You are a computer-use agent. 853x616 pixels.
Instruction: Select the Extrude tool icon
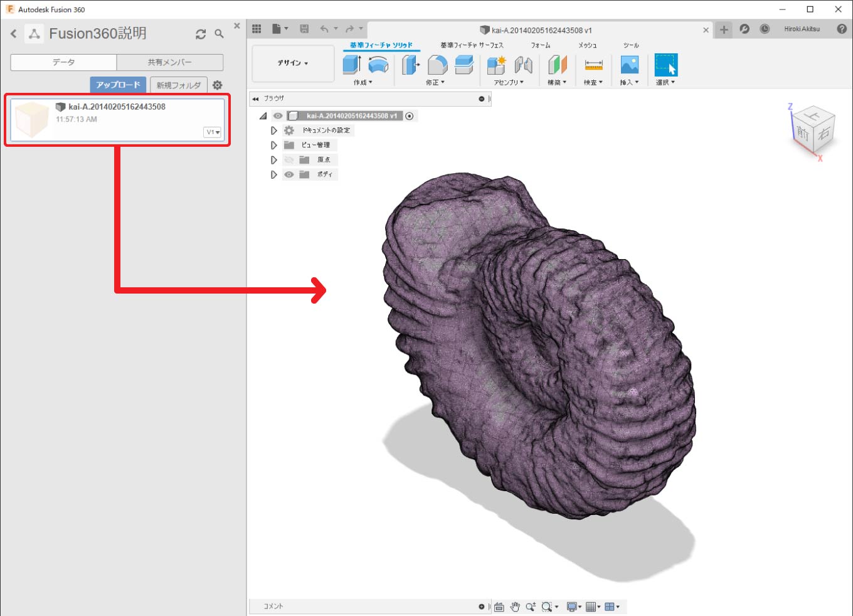click(x=351, y=65)
